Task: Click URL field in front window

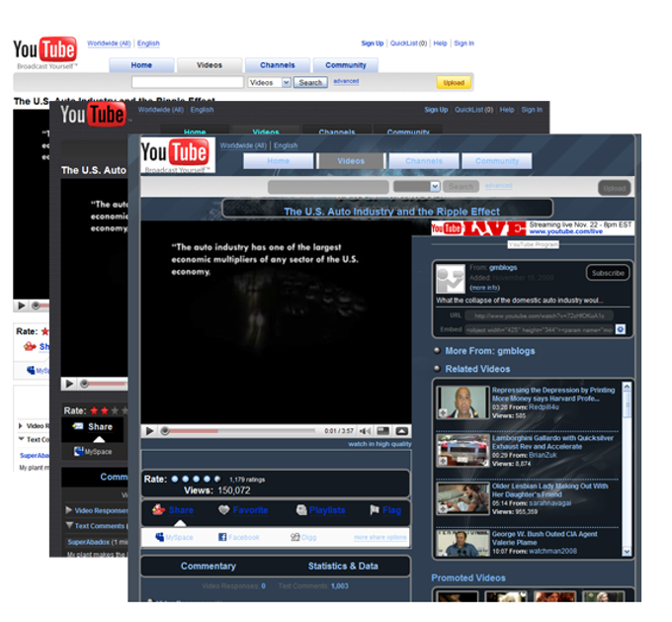Action: pyautogui.click(x=539, y=315)
